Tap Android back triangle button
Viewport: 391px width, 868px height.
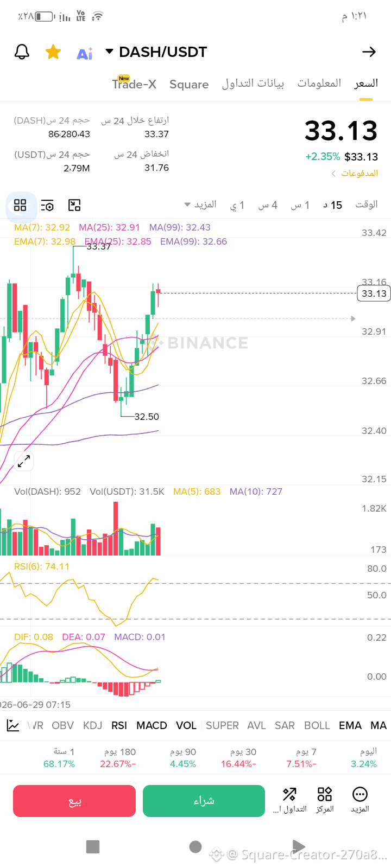(298, 846)
